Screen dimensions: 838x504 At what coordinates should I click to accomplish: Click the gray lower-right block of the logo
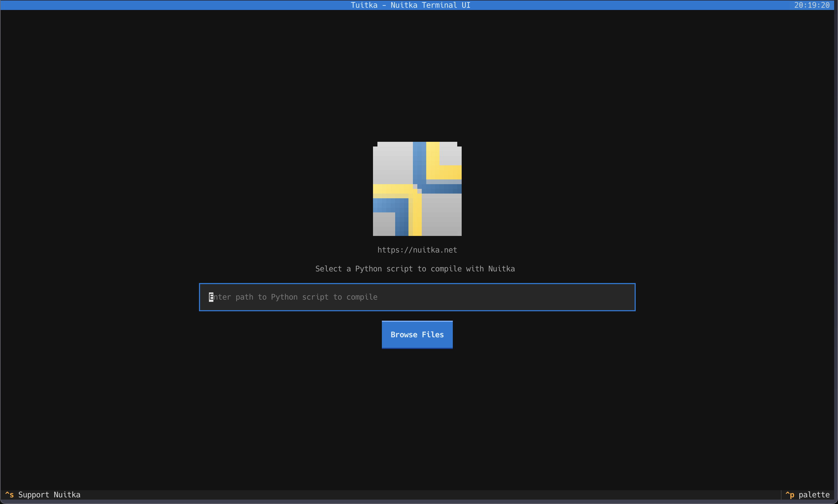(441, 215)
